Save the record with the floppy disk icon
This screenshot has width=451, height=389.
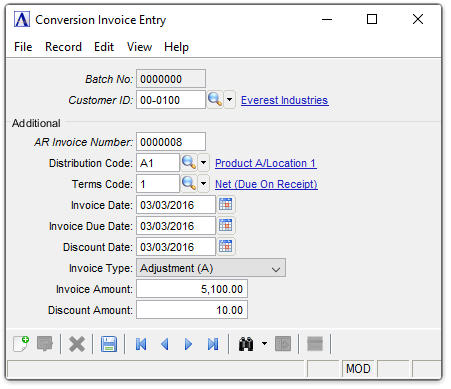[109, 344]
